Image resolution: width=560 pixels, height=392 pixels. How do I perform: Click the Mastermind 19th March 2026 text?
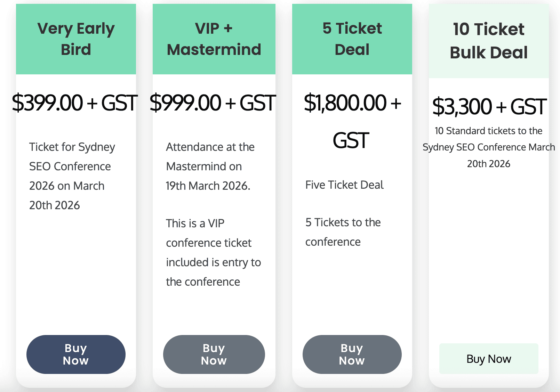click(x=210, y=166)
